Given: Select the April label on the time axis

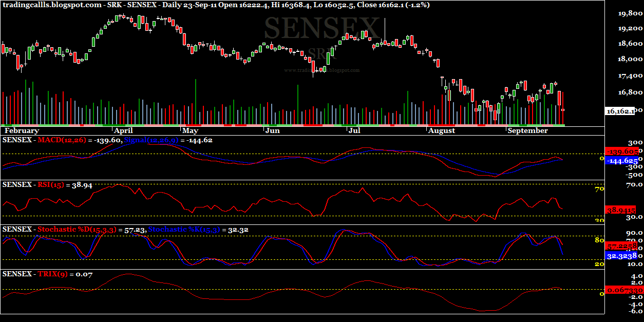Looking at the screenshot, I should click(x=124, y=131).
